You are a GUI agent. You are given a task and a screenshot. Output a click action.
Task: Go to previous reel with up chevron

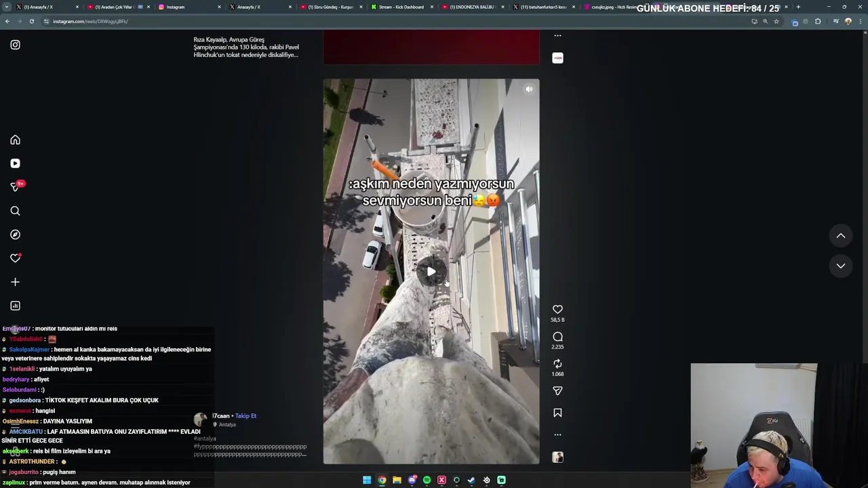(x=841, y=236)
